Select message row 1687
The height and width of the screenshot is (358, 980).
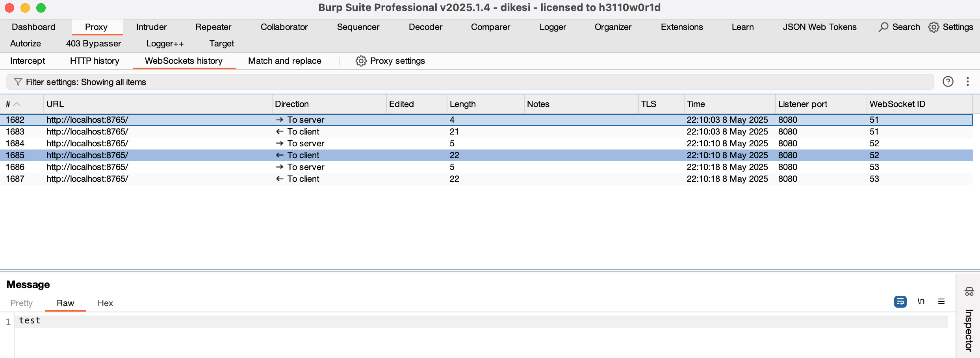(x=486, y=179)
